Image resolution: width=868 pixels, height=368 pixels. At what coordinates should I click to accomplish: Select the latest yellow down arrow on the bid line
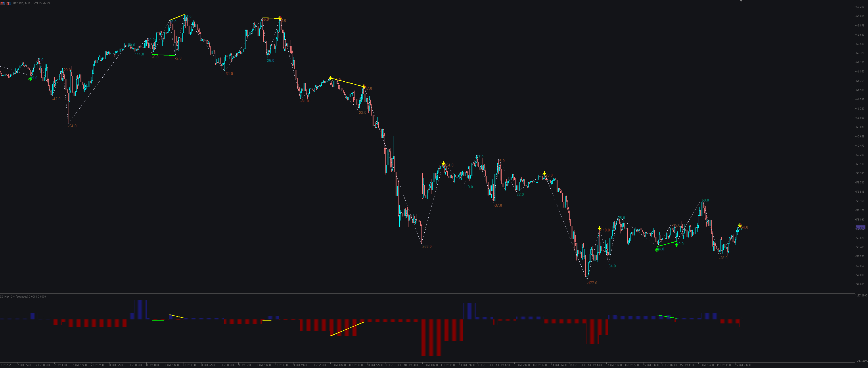740,225
